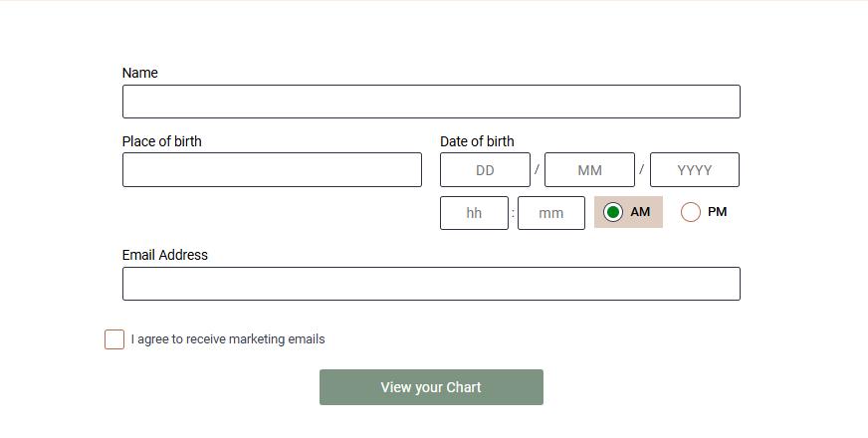Click the Name field label

140,73
